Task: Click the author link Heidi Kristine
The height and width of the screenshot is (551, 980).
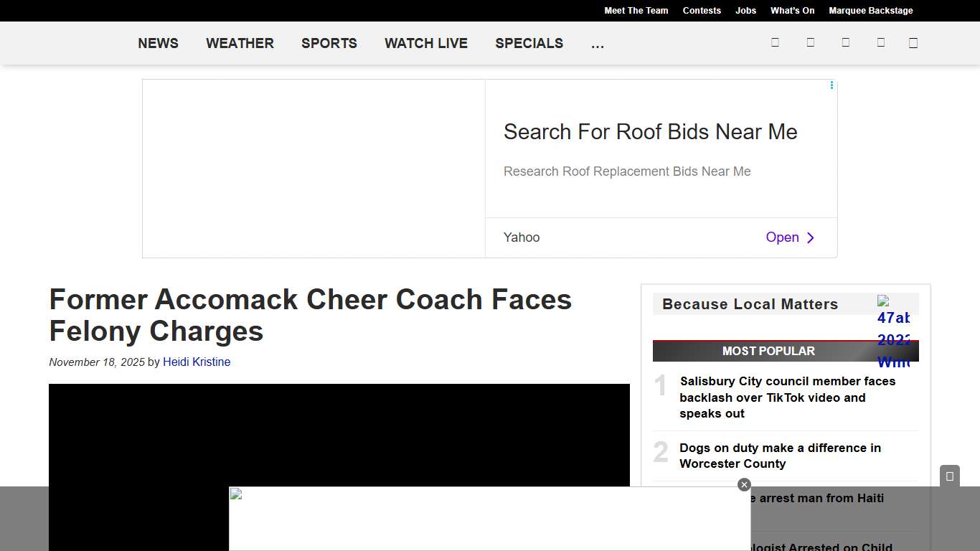Action: tap(197, 362)
